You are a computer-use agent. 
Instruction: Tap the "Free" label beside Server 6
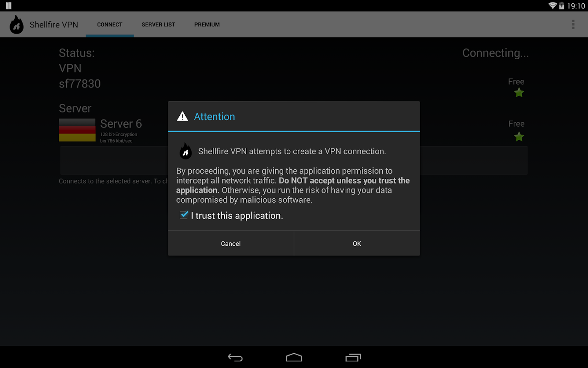516,124
